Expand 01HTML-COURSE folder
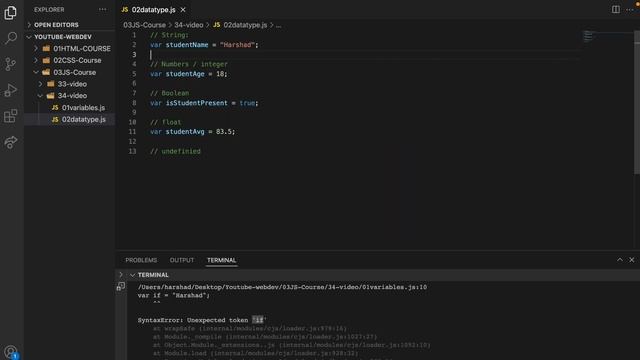Viewport: 640px width, 360px height. click(36, 49)
